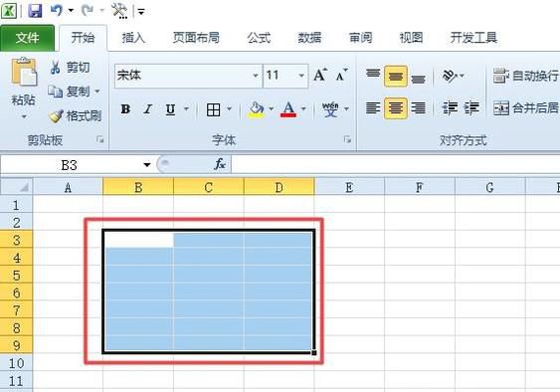Click the 合并后居中 merge button

526,107
